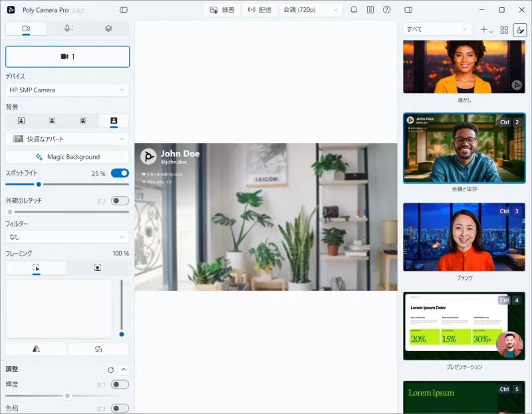This screenshot has width=532, height=414.
Task: Click the 輝度 brightness slider
Action: click(x=67, y=395)
